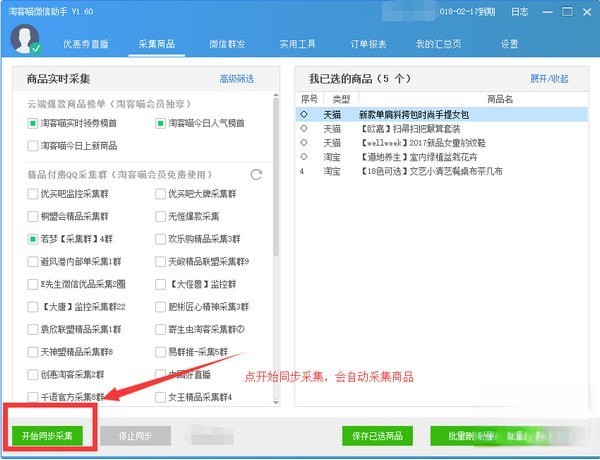Check 创惠淘客采集2群
Screen dimensions: 600x460
click(33, 375)
